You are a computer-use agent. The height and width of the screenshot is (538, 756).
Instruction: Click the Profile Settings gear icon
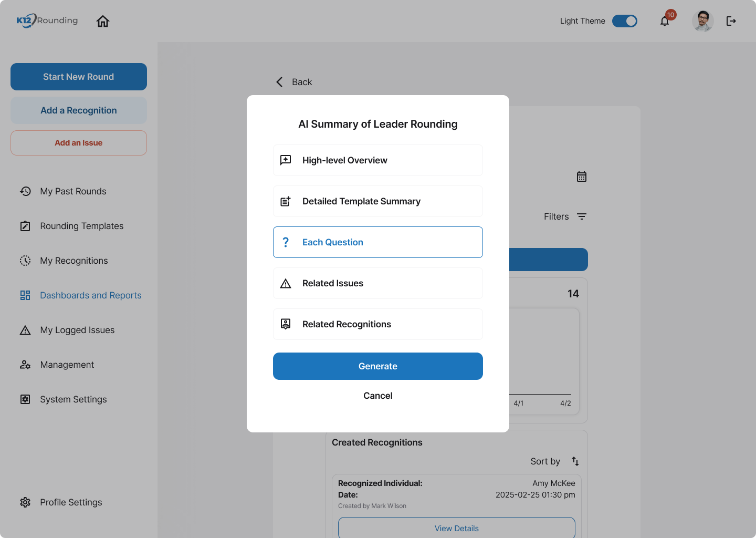[25, 502]
